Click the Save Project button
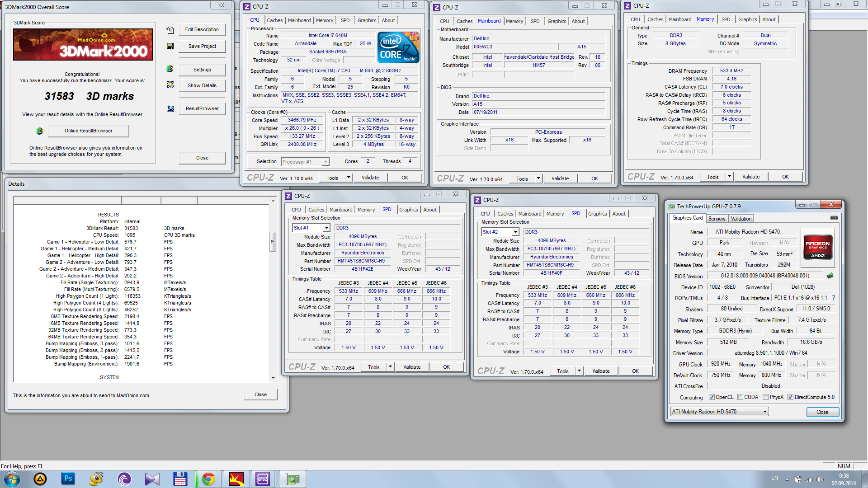 [202, 47]
